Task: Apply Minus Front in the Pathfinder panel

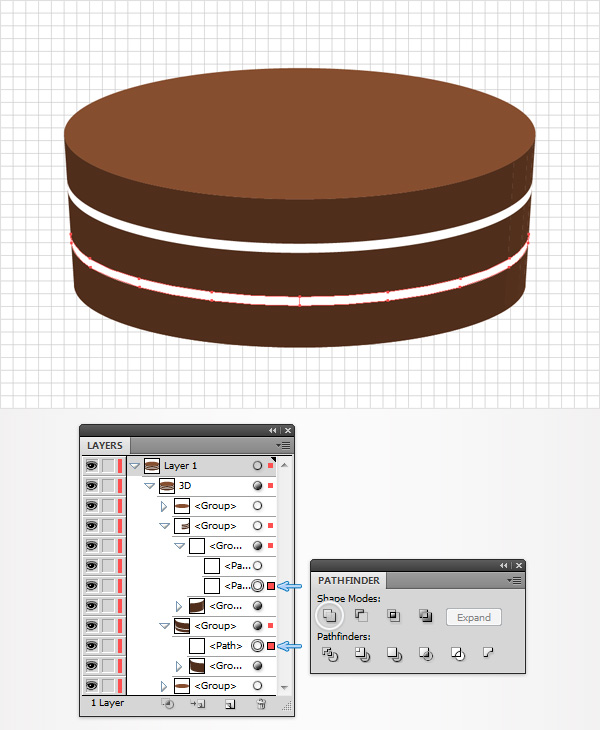Action: coord(361,615)
